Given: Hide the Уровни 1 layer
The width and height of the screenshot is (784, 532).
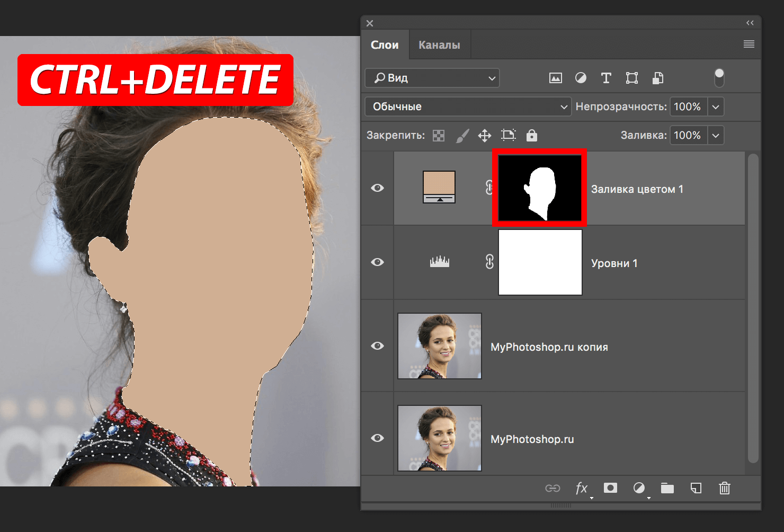Looking at the screenshot, I should (x=378, y=262).
